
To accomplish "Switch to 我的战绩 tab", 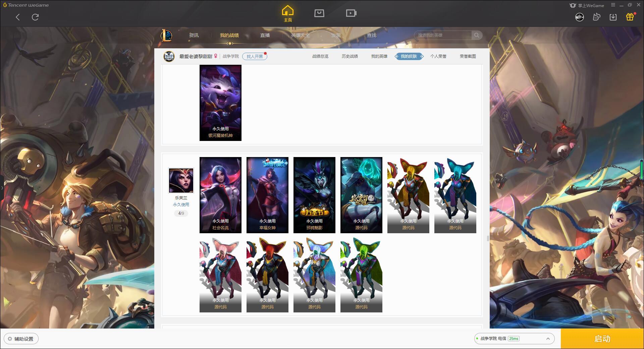I will [x=229, y=35].
